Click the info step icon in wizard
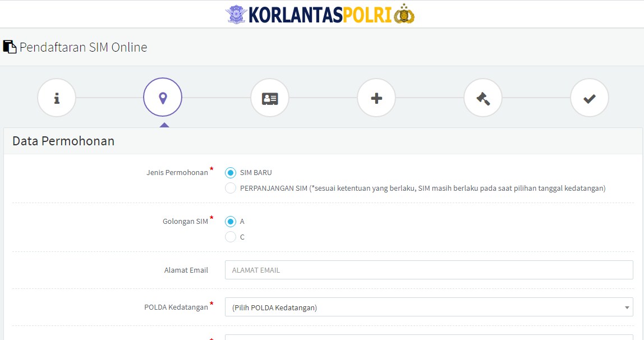The image size is (644, 340). 57,98
